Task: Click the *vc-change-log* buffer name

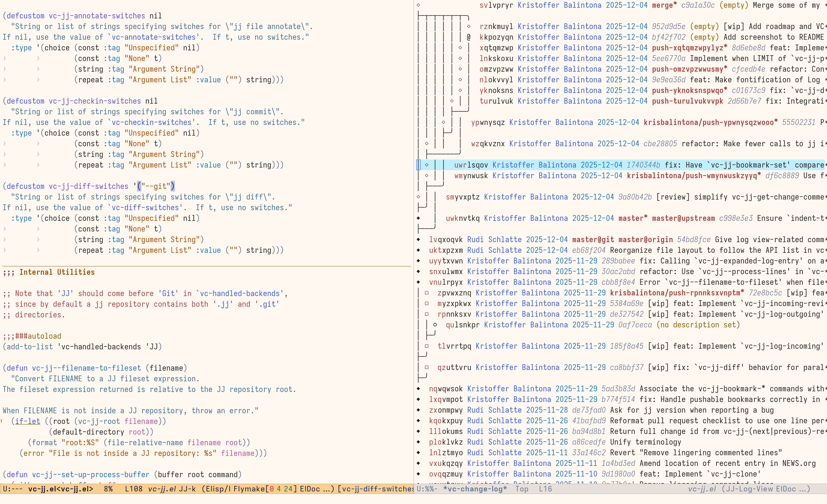Action: click(x=475, y=489)
